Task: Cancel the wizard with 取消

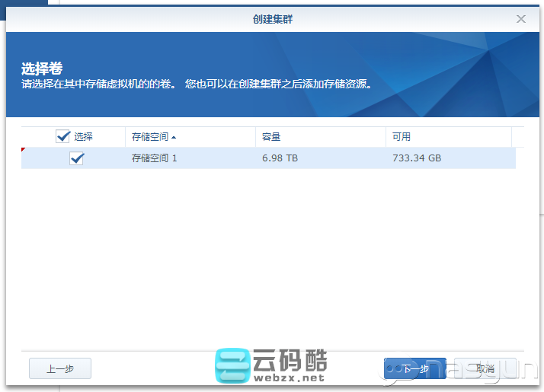Action: pyautogui.click(x=485, y=368)
